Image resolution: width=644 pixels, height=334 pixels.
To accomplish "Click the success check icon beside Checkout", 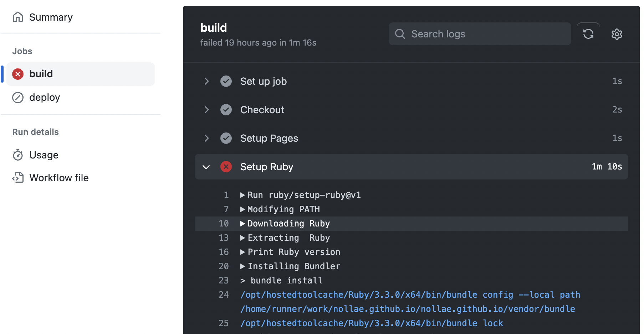I will coord(226,110).
